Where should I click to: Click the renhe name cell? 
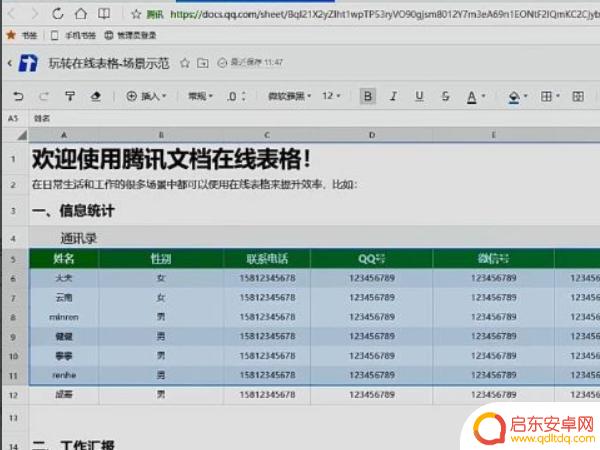64,375
